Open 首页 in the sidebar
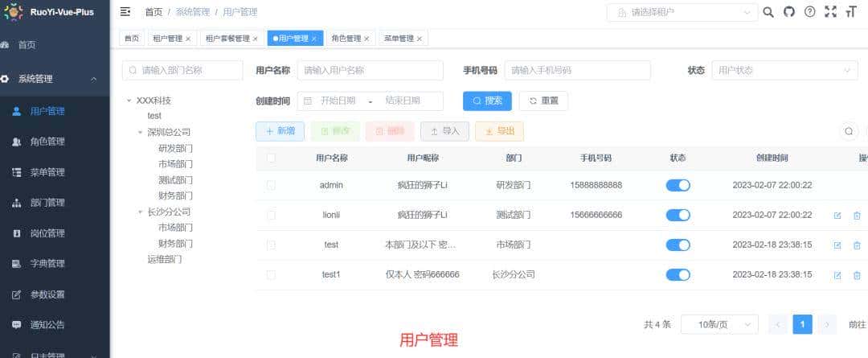The width and height of the screenshot is (868, 358). coord(55,45)
